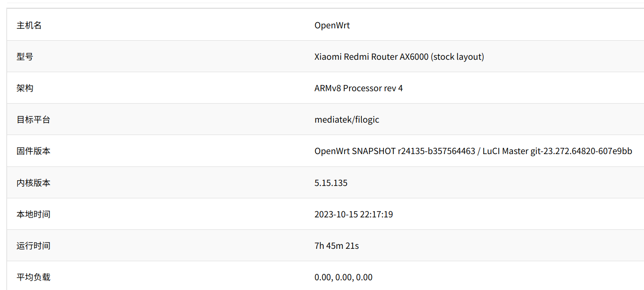Click the 架构 label
This screenshot has width=644, height=290.
pyautogui.click(x=25, y=88)
